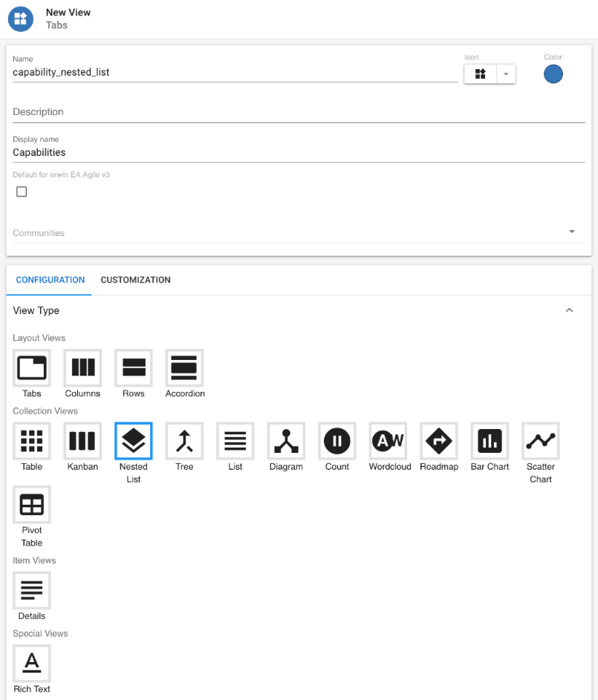Click the New View title text
This screenshot has width=598, height=700.
coord(68,13)
